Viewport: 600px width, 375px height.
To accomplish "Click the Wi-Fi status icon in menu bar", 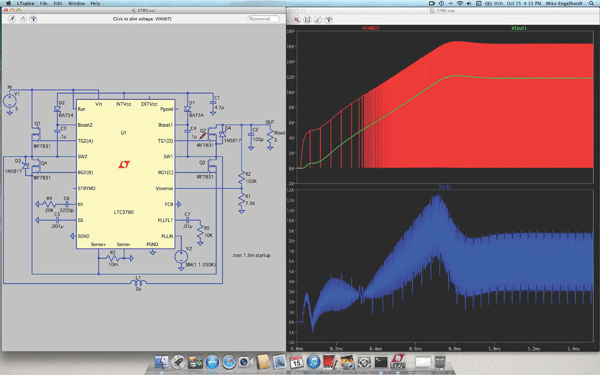I will (x=460, y=3).
